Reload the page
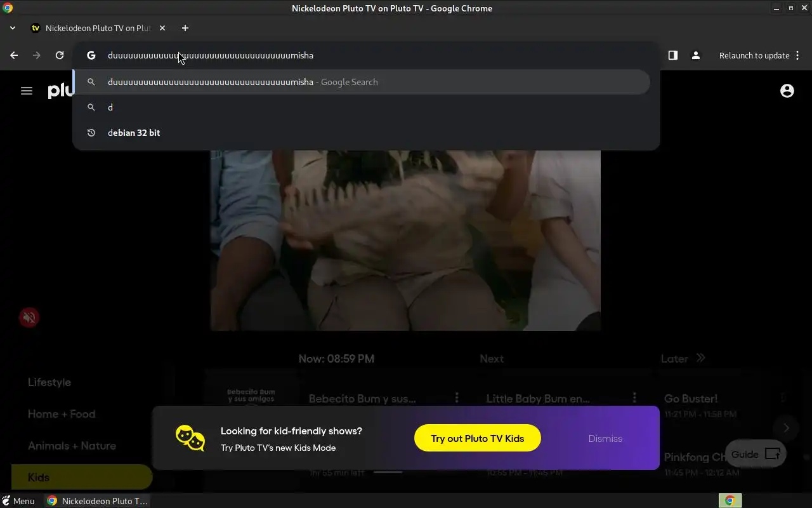 point(60,55)
